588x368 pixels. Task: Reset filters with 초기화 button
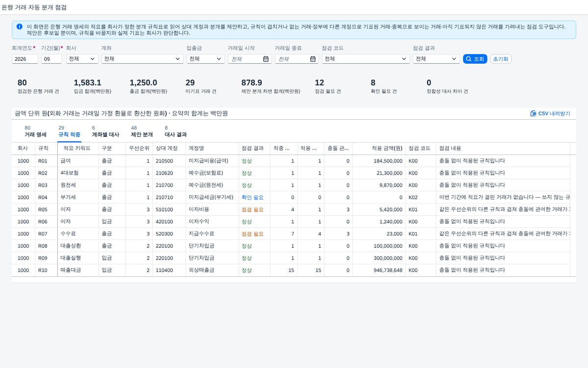tap(501, 59)
